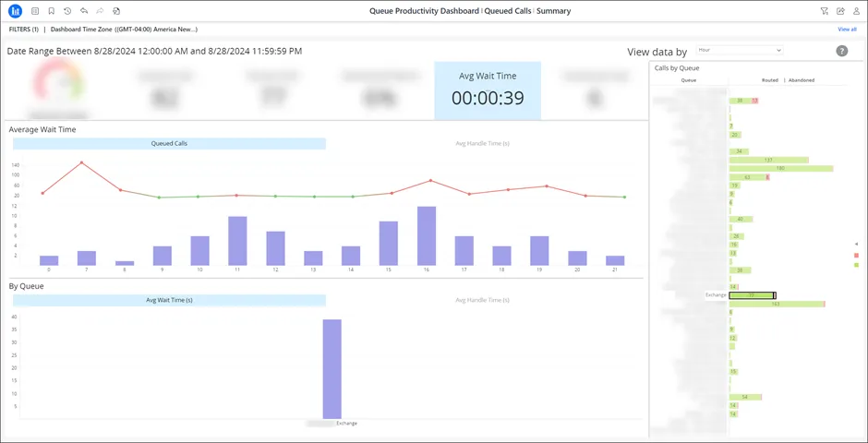This screenshot has height=443, width=868.
Task: Select the Avg Wait Time tile
Action: (488, 90)
